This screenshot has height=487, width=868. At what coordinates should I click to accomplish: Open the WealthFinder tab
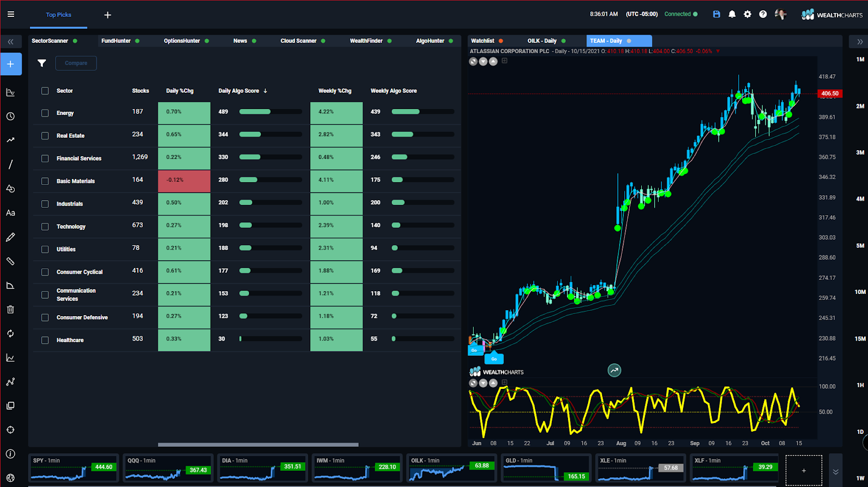pos(371,41)
